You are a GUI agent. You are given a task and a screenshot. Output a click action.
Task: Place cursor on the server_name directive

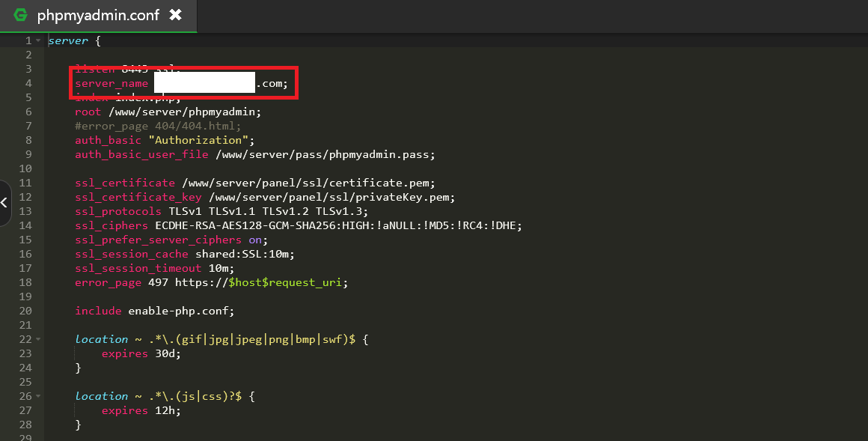[111, 83]
